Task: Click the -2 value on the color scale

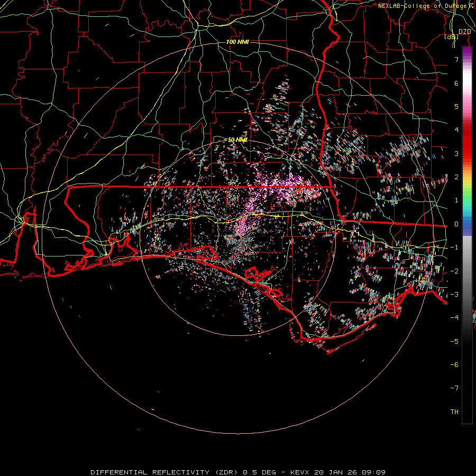Action: pos(454,271)
